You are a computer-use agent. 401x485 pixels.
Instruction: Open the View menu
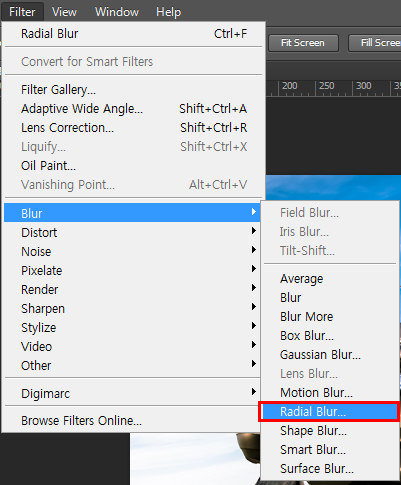(x=64, y=12)
